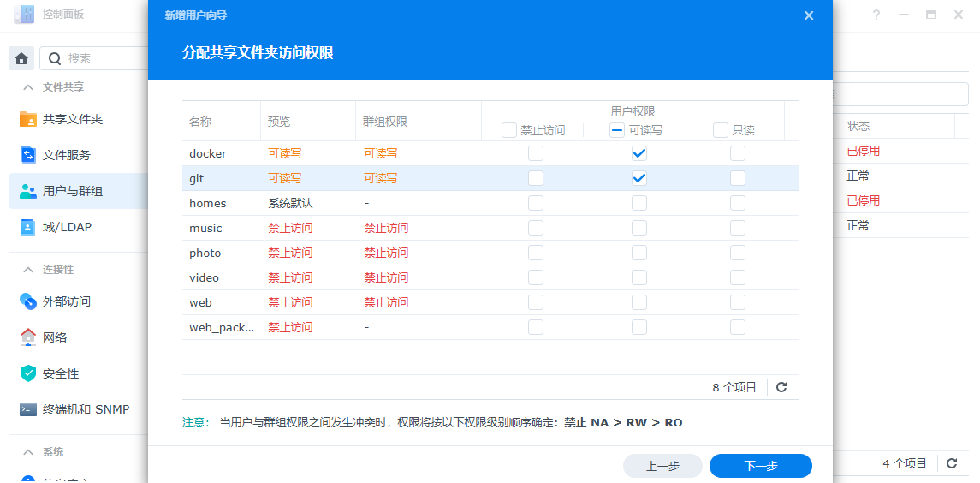Viewport: 980px width, 483px height.
Task: Open 共享文件夹 shared folder icon
Action: tap(28, 119)
